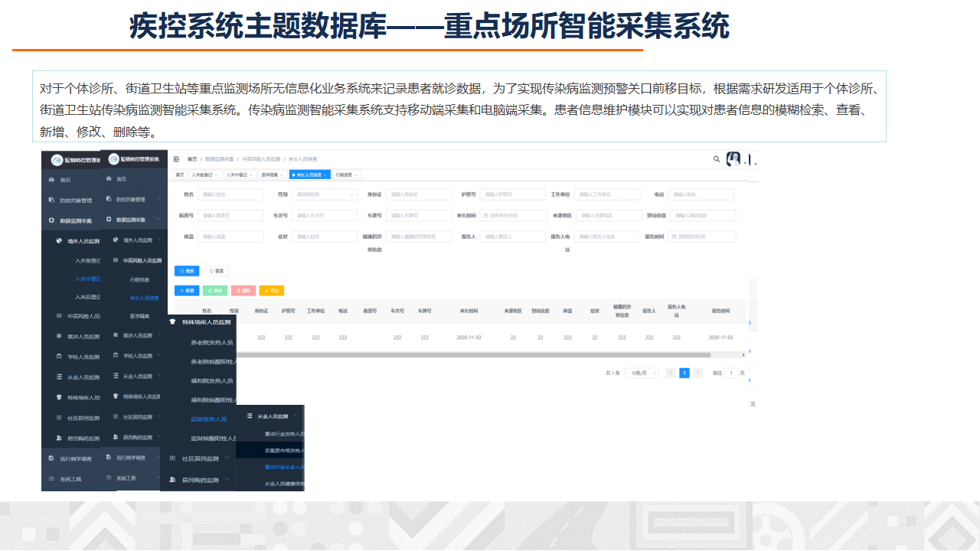980x551 pixels.
Task: Click the magnifier search icon in header
Action: (717, 159)
